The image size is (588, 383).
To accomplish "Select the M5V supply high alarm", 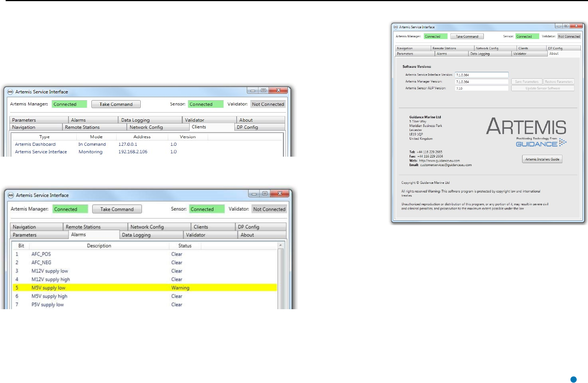I will (145, 296).
